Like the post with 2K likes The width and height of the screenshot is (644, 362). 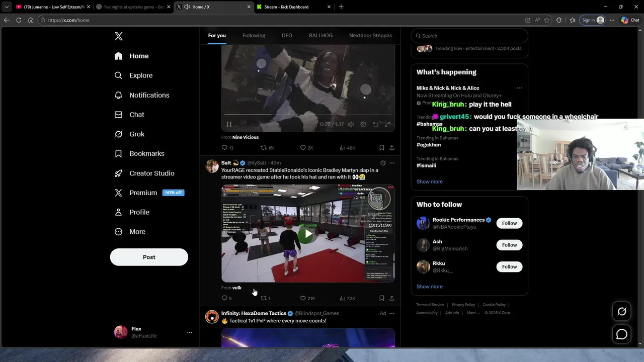coord(306,148)
